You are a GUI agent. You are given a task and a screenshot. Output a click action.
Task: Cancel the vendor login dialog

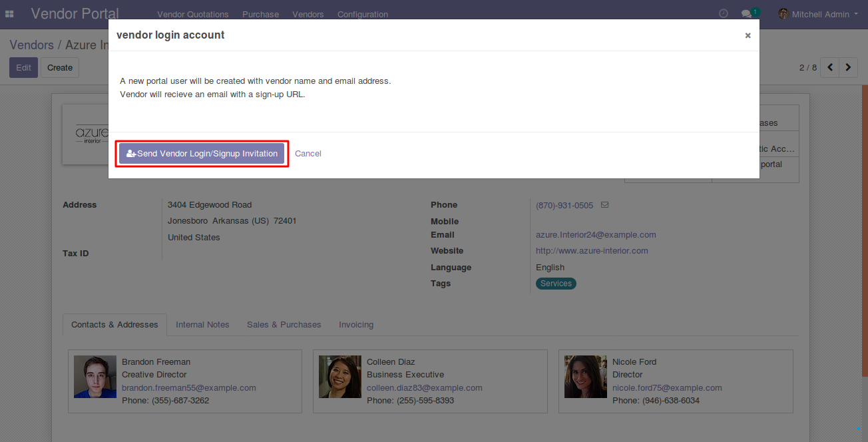308,154
